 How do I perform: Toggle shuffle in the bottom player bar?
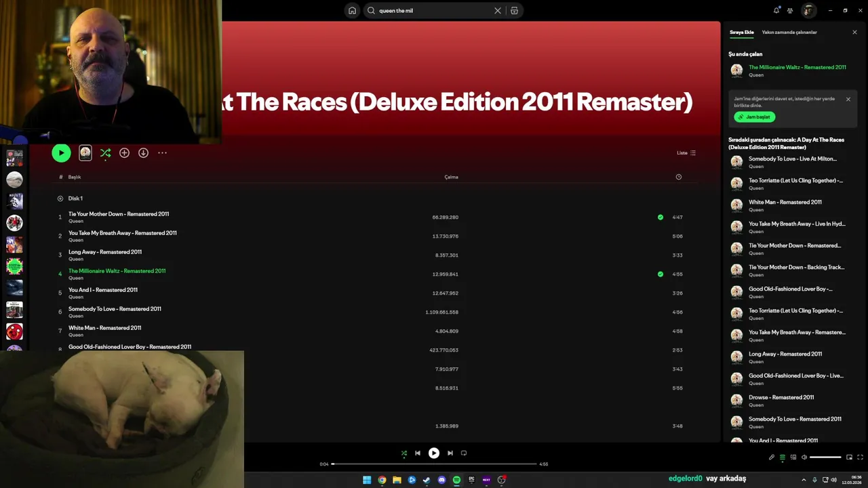(x=404, y=453)
